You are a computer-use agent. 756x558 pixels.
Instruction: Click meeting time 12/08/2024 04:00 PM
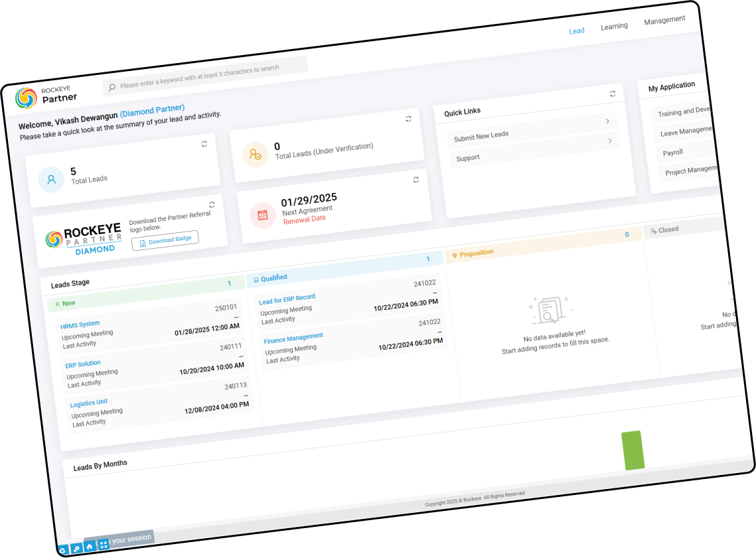pyautogui.click(x=217, y=408)
